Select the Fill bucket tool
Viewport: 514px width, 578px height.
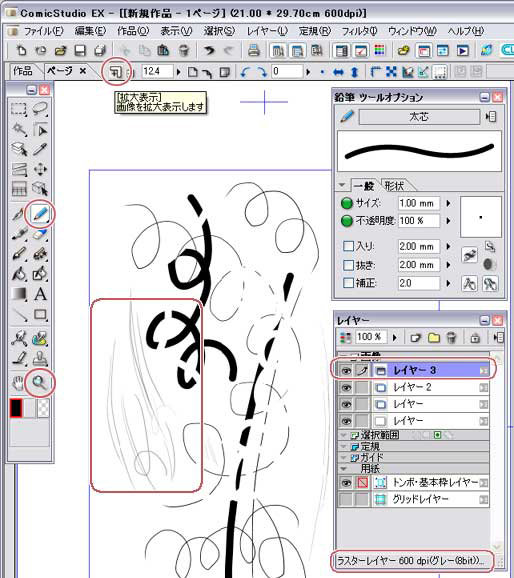coord(19,274)
